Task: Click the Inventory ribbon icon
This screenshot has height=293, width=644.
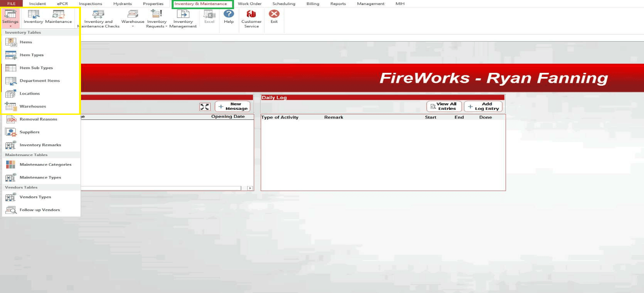Action: pyautogui.click(x=34, y=17)
